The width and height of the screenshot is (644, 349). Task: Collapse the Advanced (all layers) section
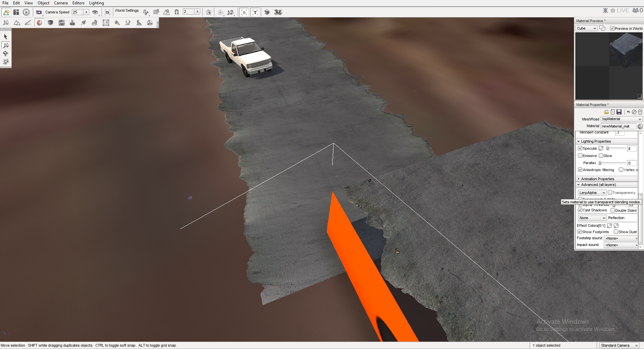[606, 185]
